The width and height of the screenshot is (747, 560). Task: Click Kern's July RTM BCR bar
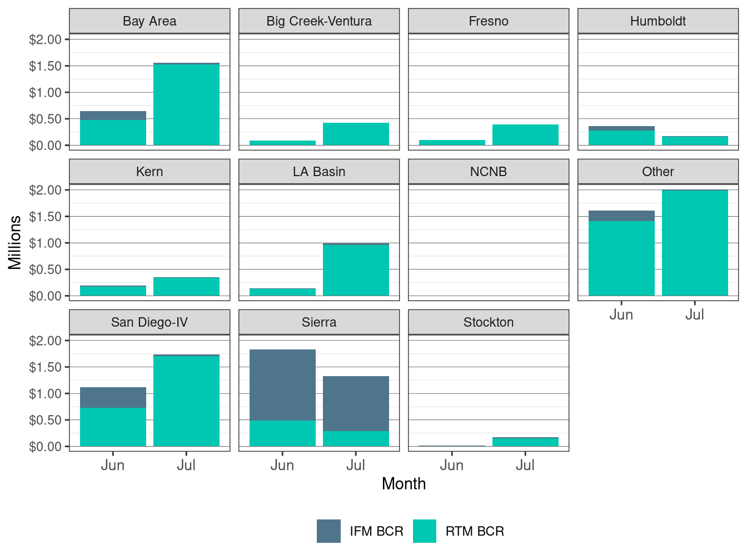click(186, 287)
